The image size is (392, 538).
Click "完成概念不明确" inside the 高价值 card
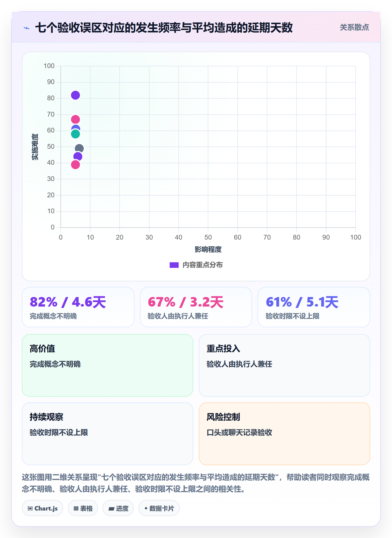tap(55, 364)
